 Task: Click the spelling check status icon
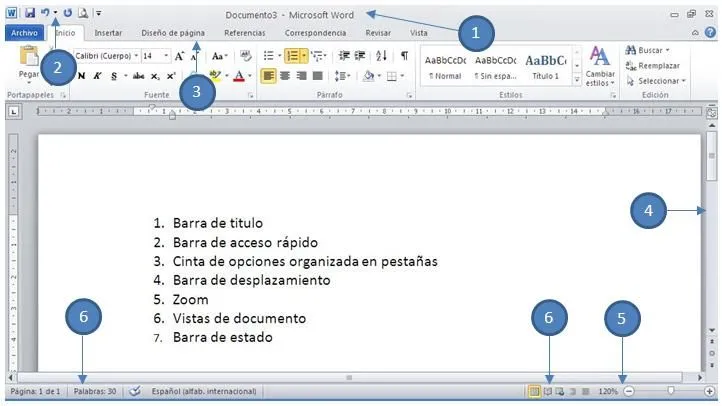[x=134, y=391]
